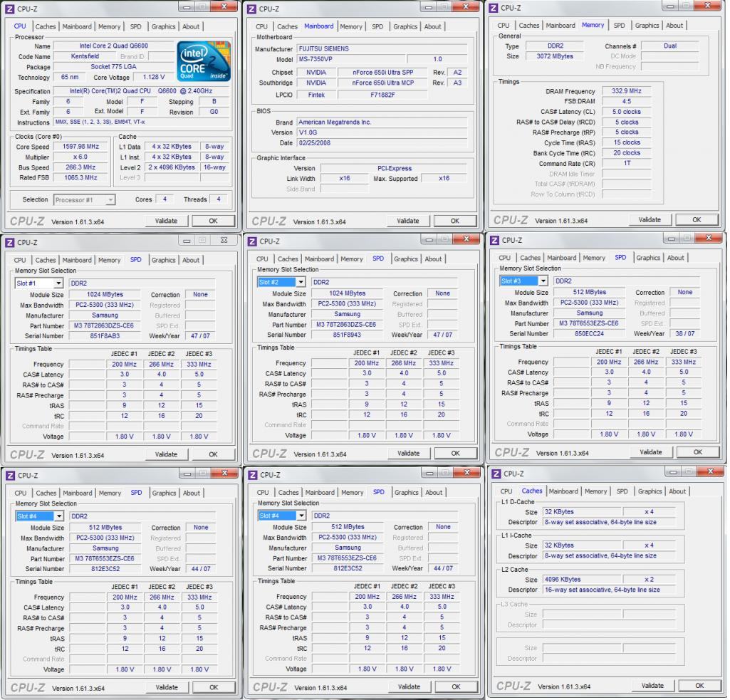Viewport: 730px width, 700px height.
Task: Click the core voltage value '1.128 V'
Action: point(154,77)
